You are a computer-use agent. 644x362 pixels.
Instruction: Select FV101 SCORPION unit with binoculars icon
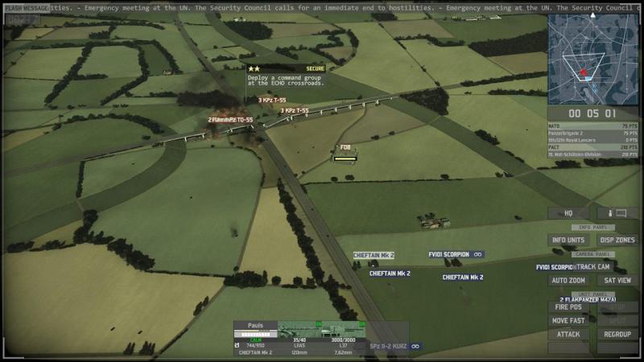click(x=448, y=254)
